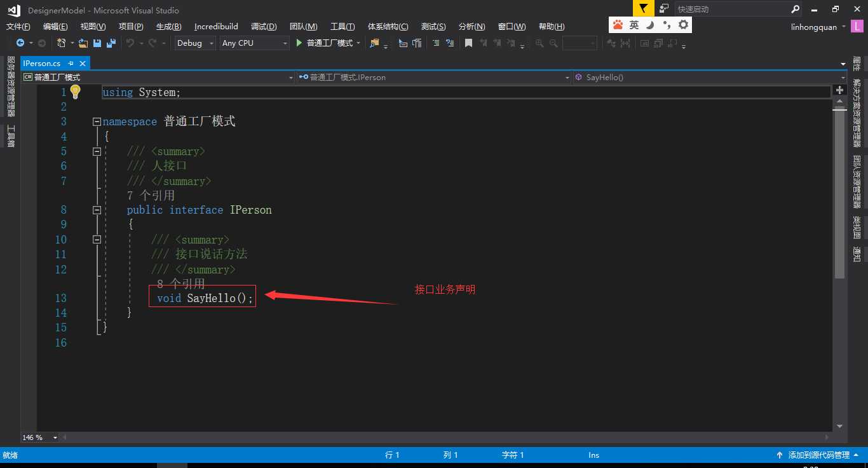Image resolution: width=868 pixels, height=468 pixels.
Task: Open the 帮助(H) menu
Action: [x=552, y=26]
